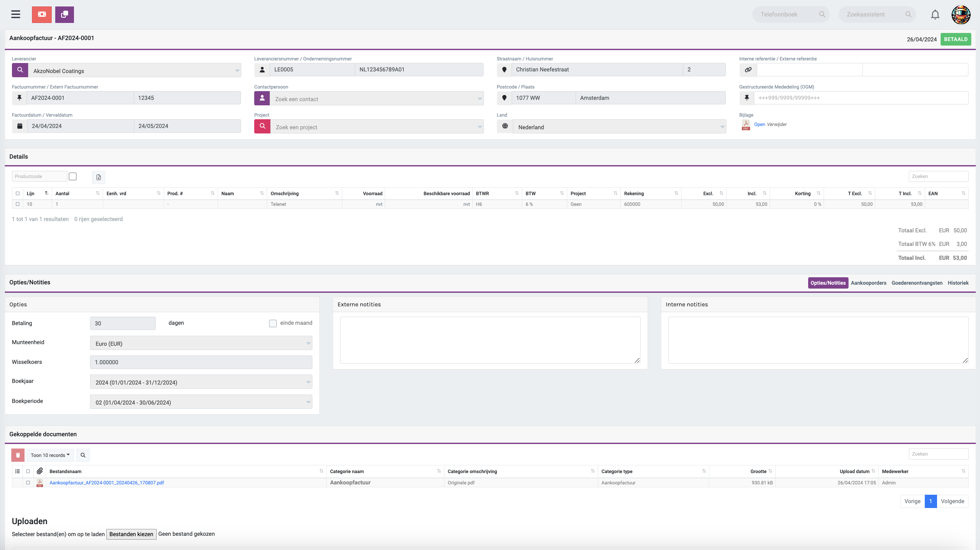Screen dimensions: 980x550
Task: Click the person icon by Leveranciersnummer
Action: (262, 70)
